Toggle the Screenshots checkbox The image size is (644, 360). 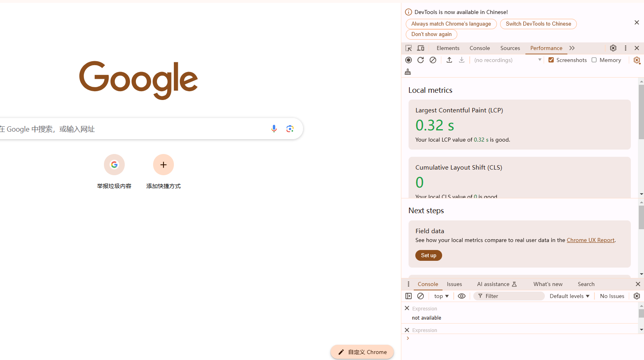click(551, 60)
